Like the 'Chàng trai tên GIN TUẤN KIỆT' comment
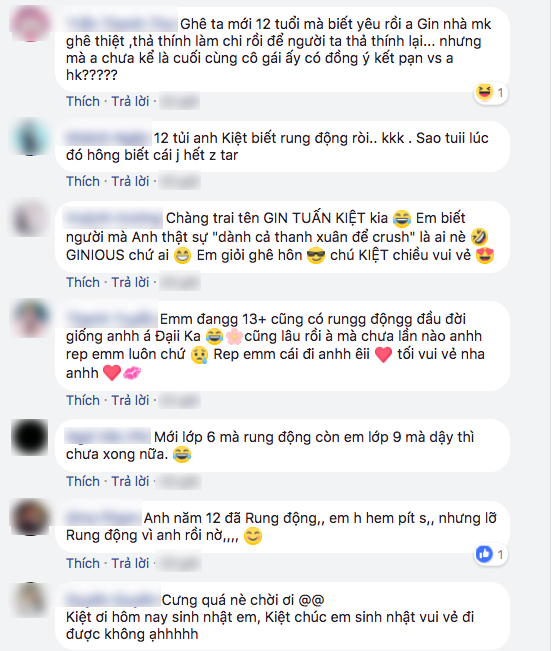Image resolution: width=551 pixels, height=651 pixels. (x=83, y=282)
